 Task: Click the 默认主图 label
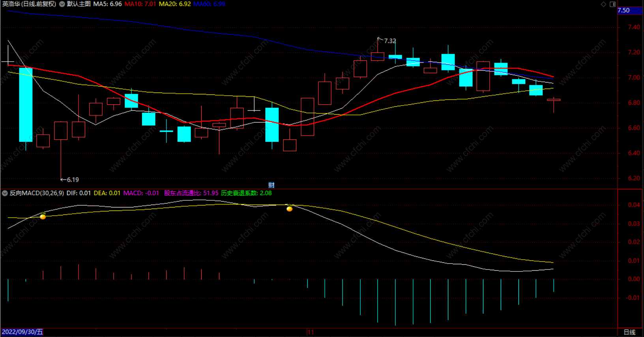point(79,4)
